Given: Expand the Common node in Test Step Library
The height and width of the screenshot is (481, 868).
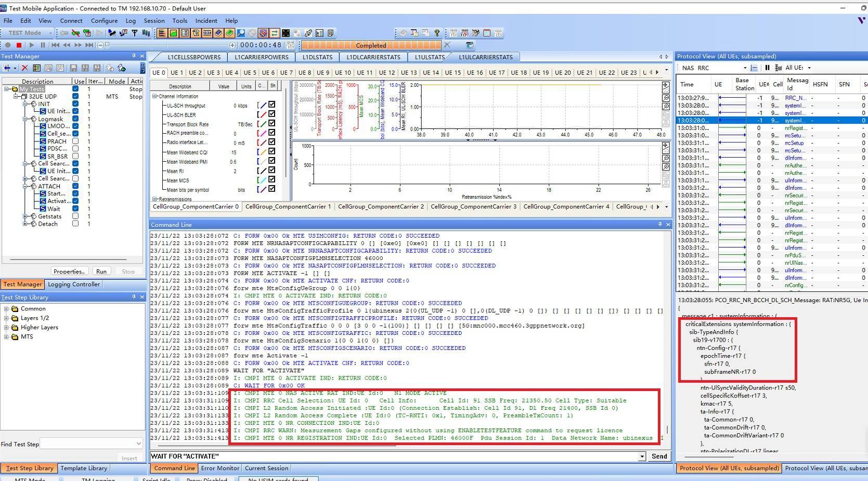Looking at the screenshot, I should pos(6,308).
